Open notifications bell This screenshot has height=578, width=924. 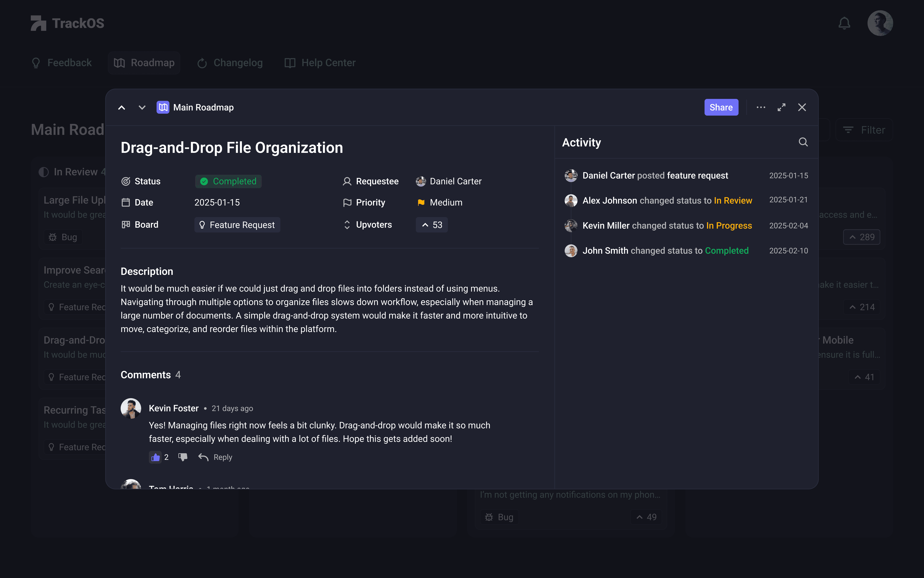point(844,23)
